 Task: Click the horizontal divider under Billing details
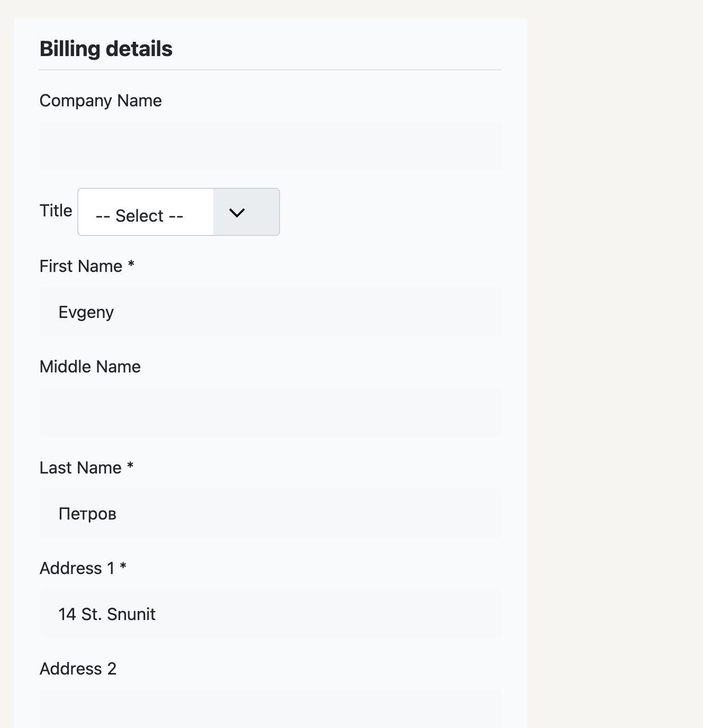click(271, 70)
